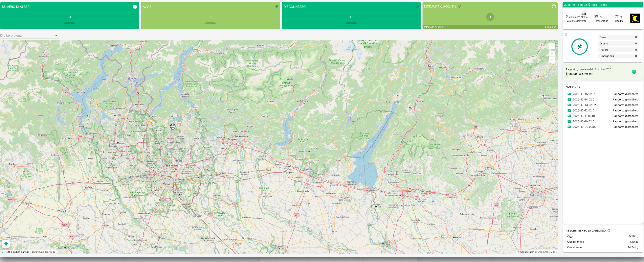Open the help icon next to ASSORBIMENTO DI CARBONIO
Screen dimensions: 644x262
click(x=609, y=230)
